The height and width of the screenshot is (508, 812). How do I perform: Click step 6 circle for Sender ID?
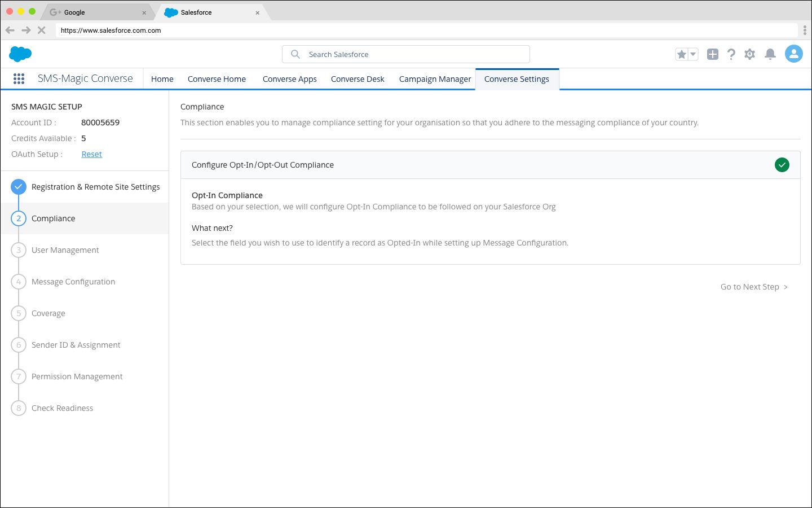(x=19, y=345)
